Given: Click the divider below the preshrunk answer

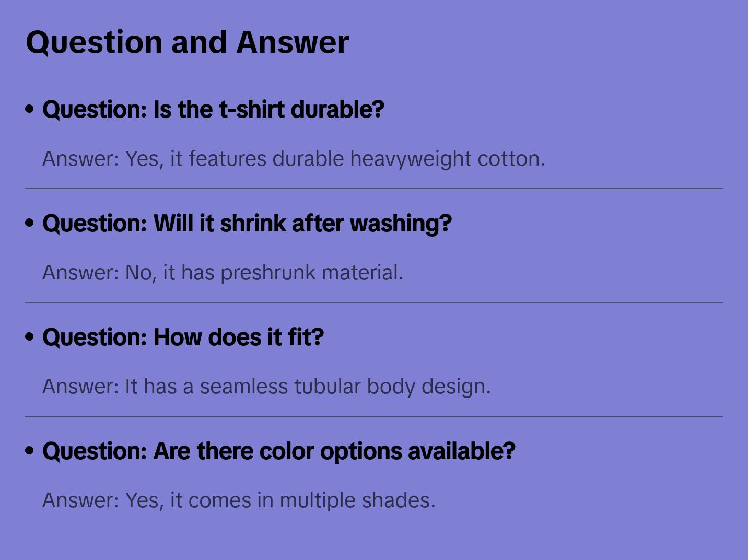Looking at the screenshot, I should [x=374, y=302].
